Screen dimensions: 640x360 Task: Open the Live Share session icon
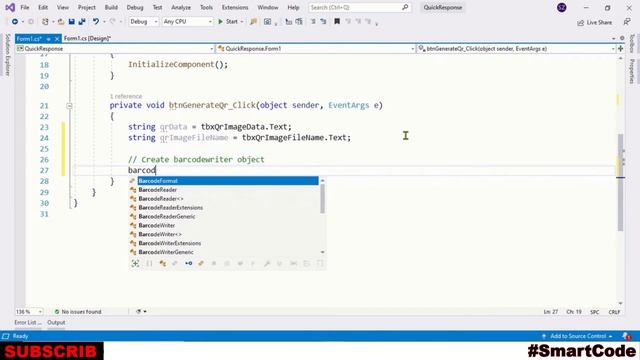(x=580, y=23)
